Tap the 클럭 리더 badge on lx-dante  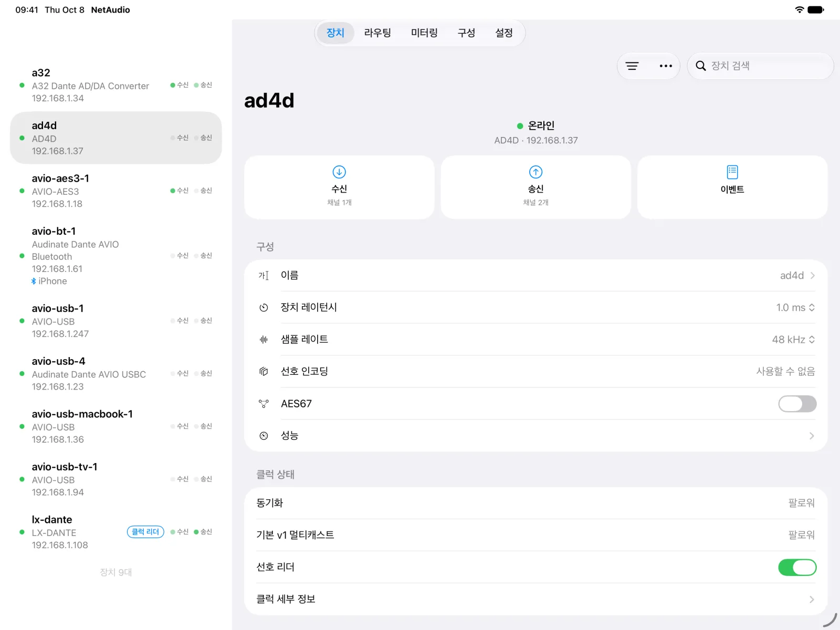click(x=145, y=532)
